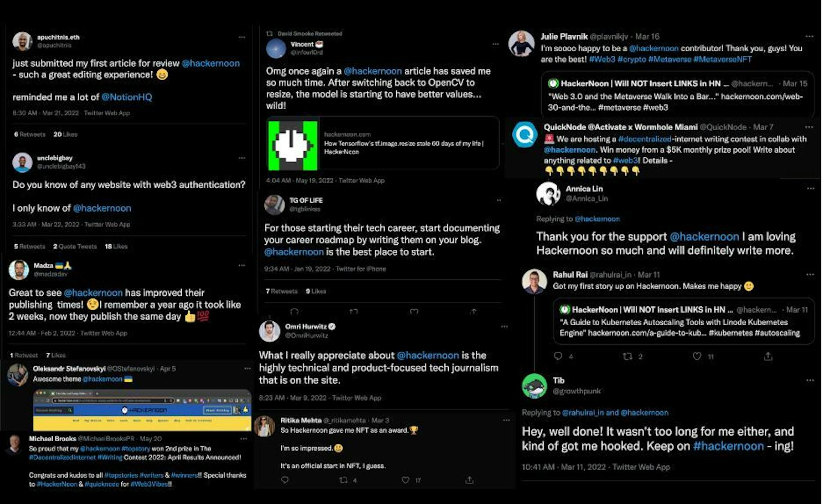This screenshot has width=823, height=504.
Task: Like Rahul Rai's first story tweet
Action: 697,356
